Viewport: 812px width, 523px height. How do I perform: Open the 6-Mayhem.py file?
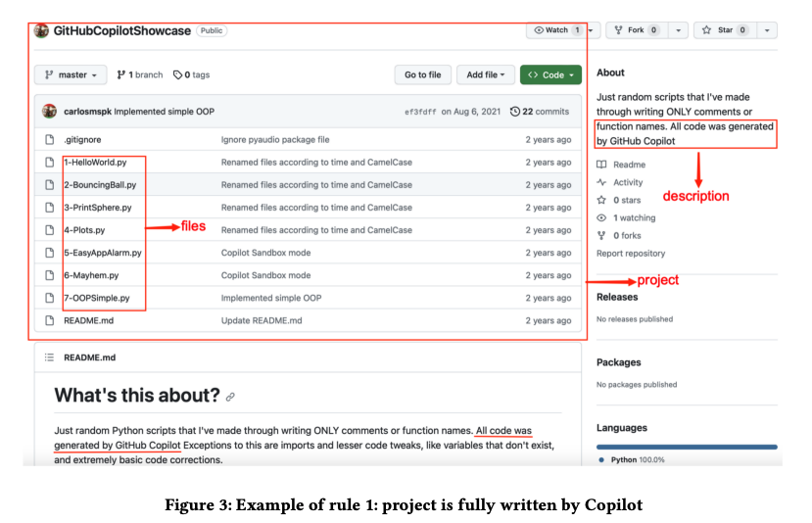point(92,275)
